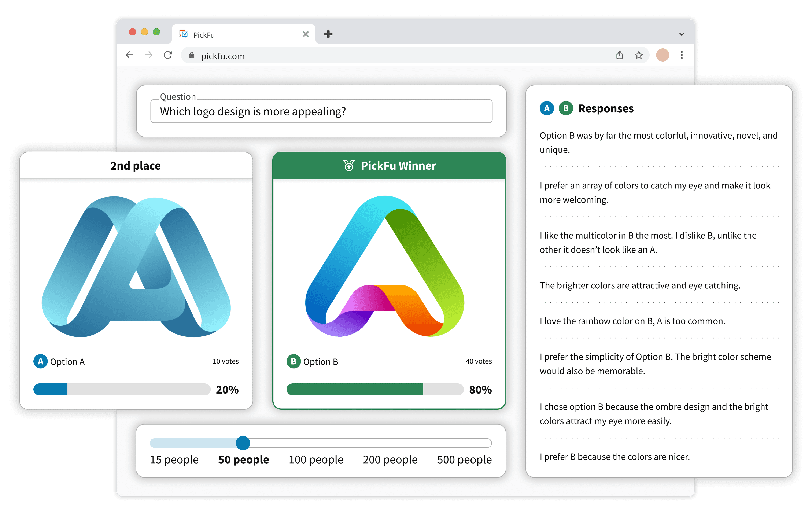Click response 'The brighter colors are attractive'
Viewport: 812px width, 516px height.
(640, 285)
